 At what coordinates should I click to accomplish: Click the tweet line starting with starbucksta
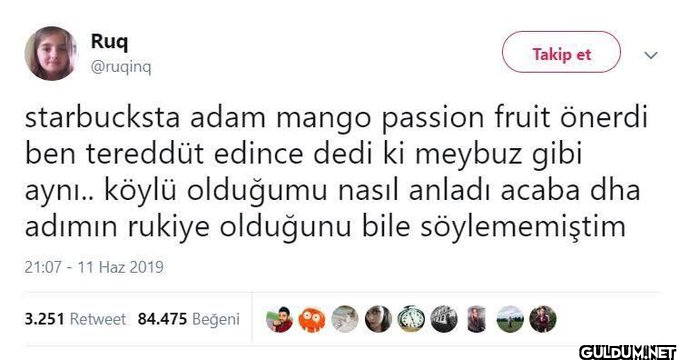(336, 118)
